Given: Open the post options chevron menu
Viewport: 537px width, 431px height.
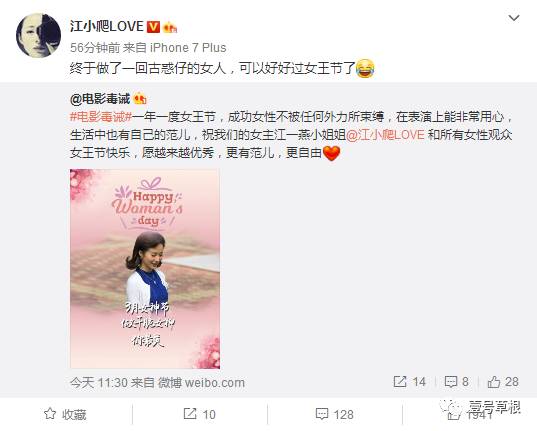Looking at the screenshot, I should point(514,18).
